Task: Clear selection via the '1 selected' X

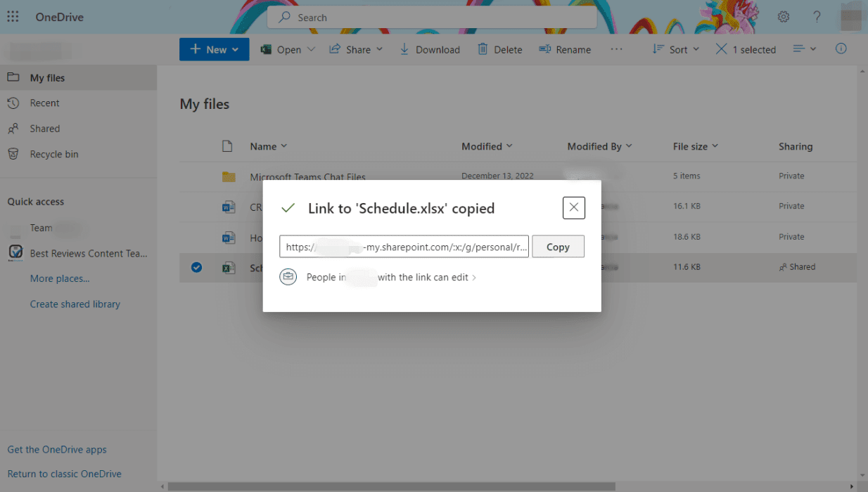Action: (721, 49)
